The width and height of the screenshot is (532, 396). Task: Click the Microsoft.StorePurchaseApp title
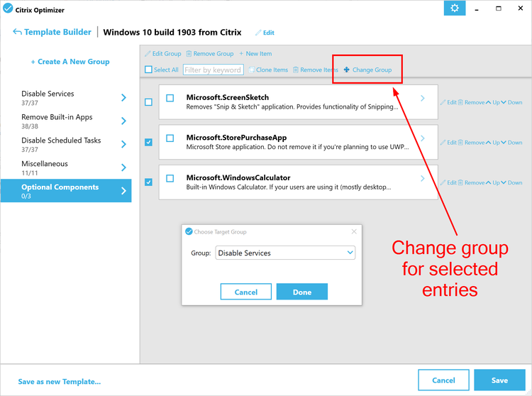pyautogui.click(x=236, y=138)
